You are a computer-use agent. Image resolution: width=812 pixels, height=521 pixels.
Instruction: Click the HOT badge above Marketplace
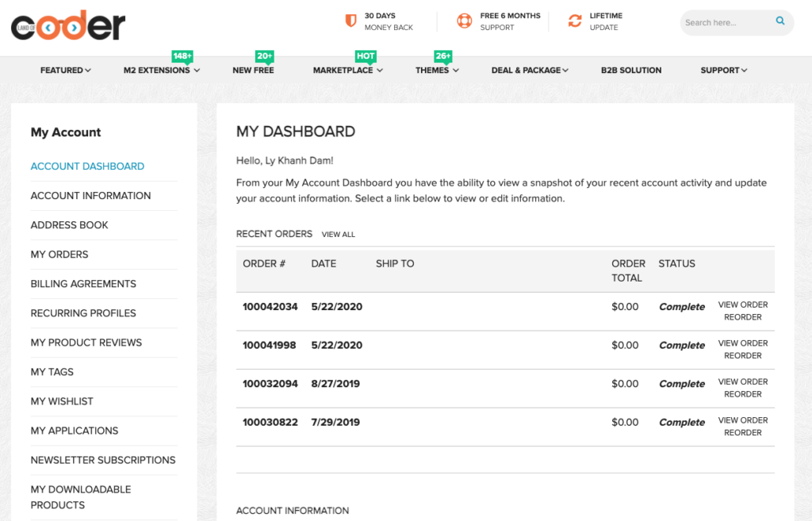(x=366, y=56)
